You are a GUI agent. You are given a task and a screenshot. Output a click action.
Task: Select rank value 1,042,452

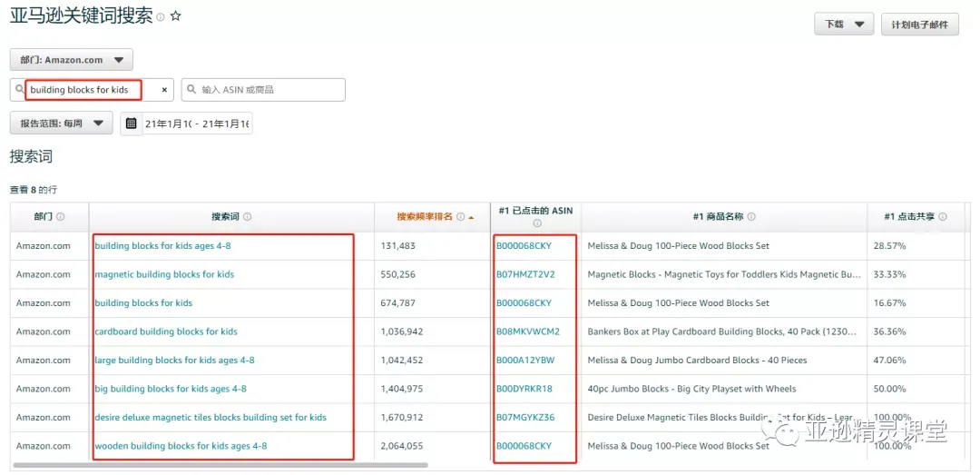click(402, 361)
